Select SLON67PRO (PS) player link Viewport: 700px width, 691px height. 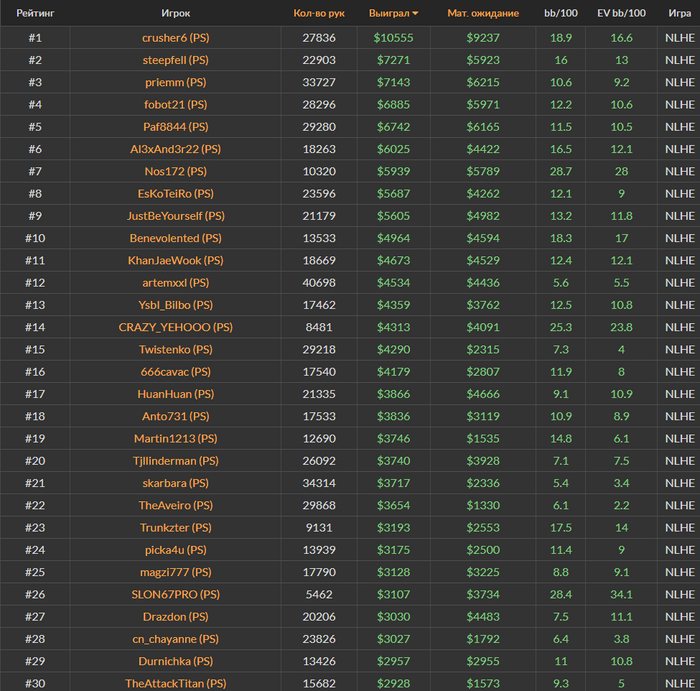pos(175,594)
